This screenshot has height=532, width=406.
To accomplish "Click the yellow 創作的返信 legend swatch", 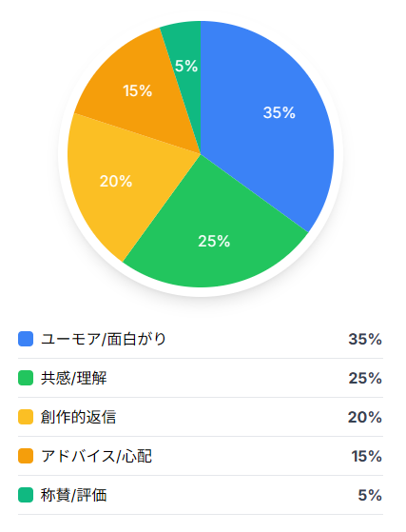I will click(26, 417).
